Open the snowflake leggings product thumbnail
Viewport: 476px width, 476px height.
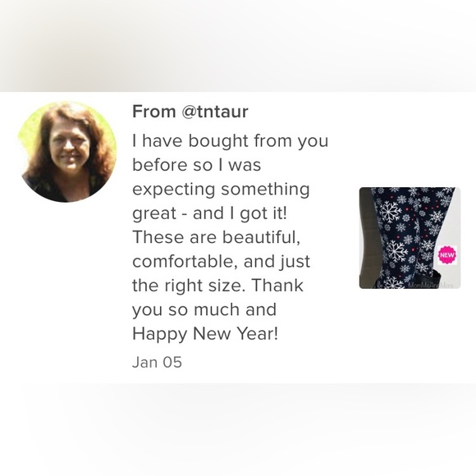(410, 238)
